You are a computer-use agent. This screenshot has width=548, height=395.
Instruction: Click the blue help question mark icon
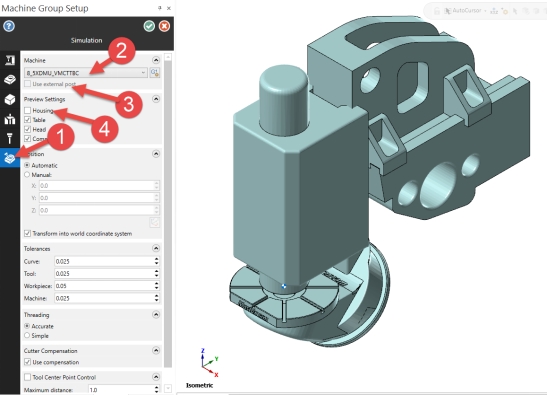pyautogui.click(x=9, y=26)
